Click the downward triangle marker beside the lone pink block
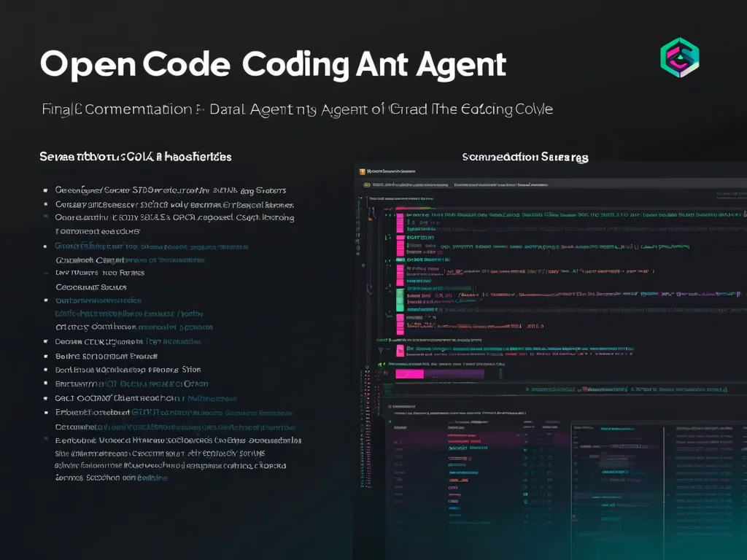Screen dimensions: 747x560 click(381, 350)
